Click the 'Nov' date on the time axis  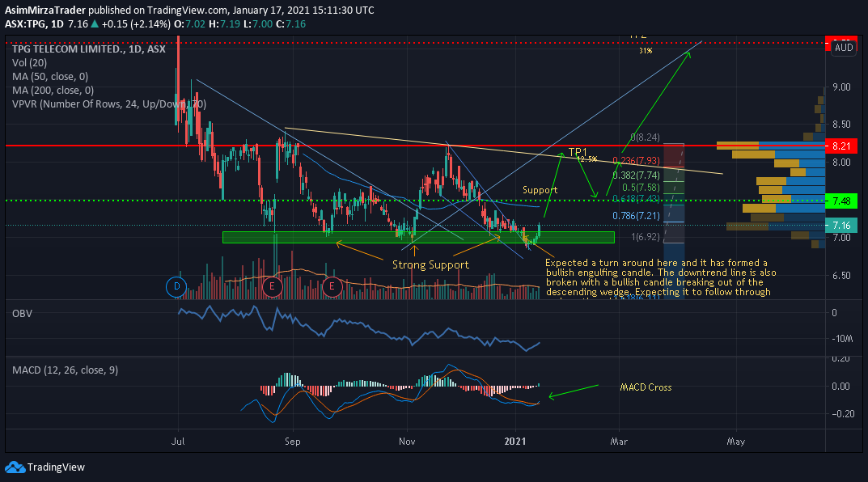(407, 442)
